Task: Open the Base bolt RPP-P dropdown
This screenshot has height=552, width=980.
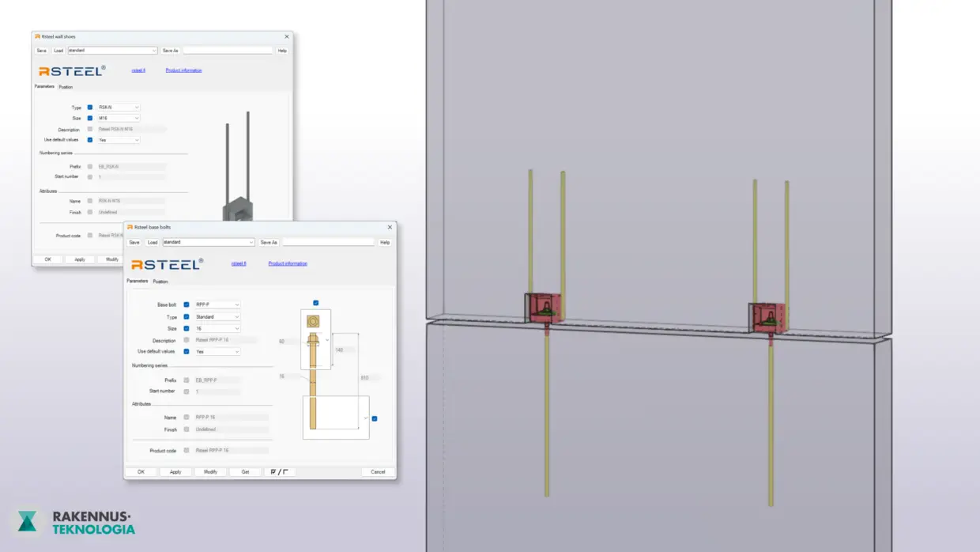Action: point(217,304)
